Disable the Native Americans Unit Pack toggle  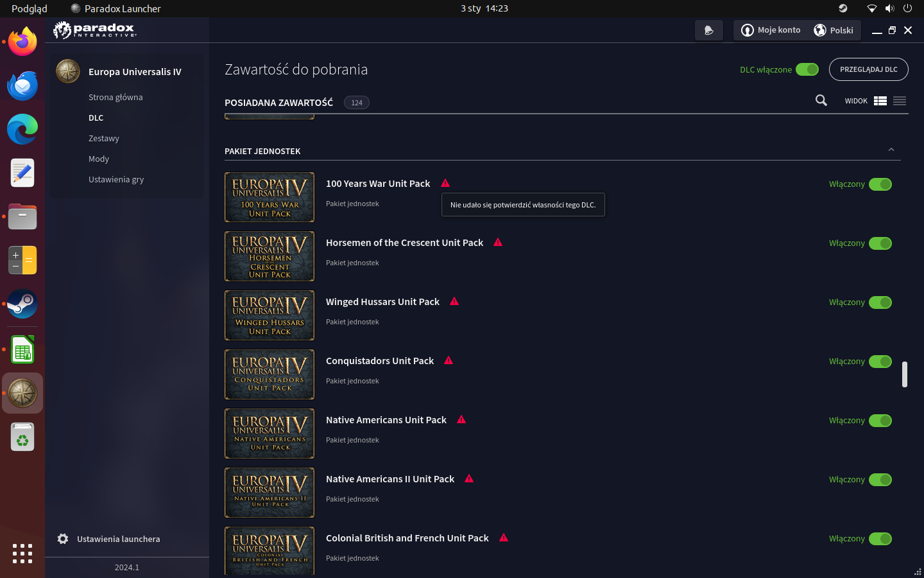pyautogui.click(x=880, y=421)
